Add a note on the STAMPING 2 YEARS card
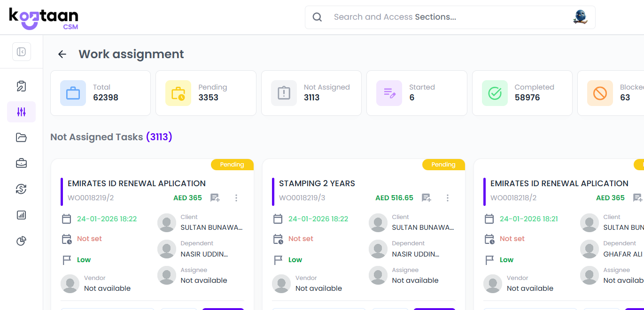This screenshot has height=310, width=644. click(426, 197)
